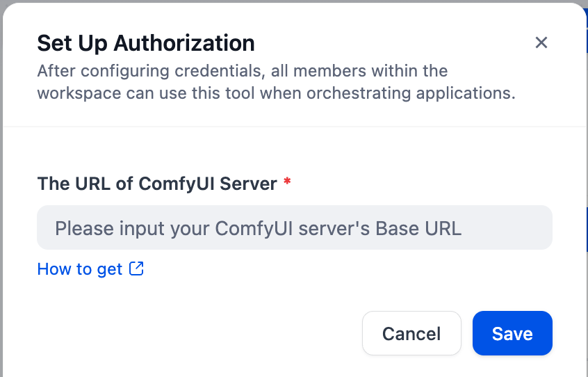The height and width of the screenshot is (377, 588).
Task: Follow the blue How to get hyperlink
Action: 80,269
